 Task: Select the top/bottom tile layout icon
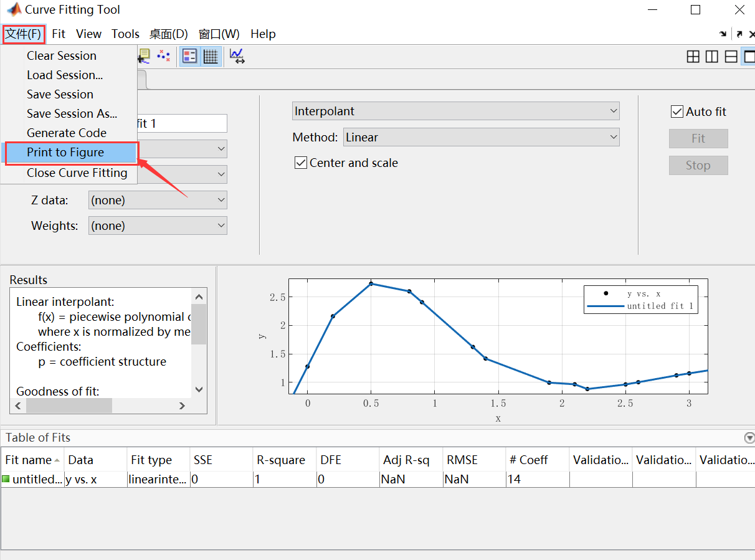point(731,57)
